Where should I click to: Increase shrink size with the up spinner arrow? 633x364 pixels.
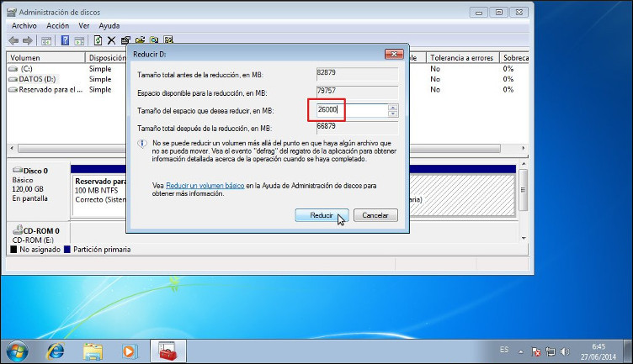[x=393, y=107]
